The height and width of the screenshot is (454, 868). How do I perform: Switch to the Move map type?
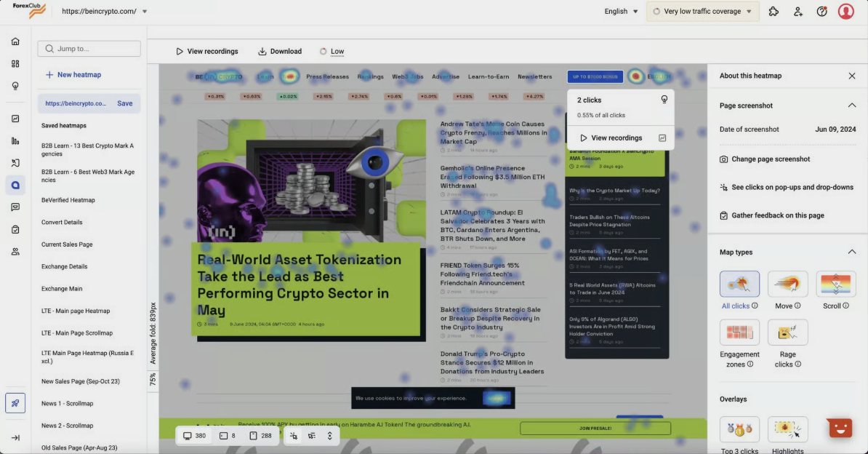pyautogui.click(x=787, y=284)
